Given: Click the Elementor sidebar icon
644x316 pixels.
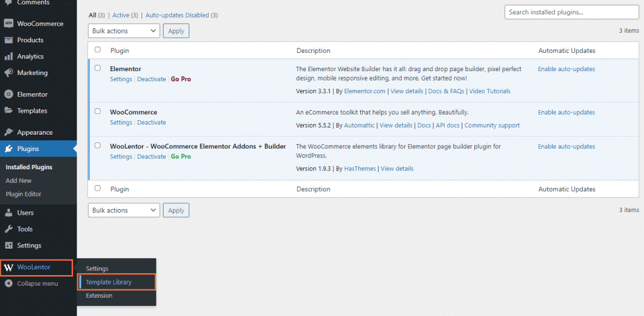Looking at the screenshot, I should coord(8,94).
